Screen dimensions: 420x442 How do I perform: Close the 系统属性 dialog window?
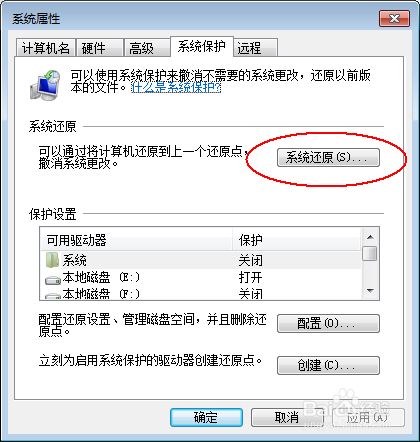click(x=394, y=18)
